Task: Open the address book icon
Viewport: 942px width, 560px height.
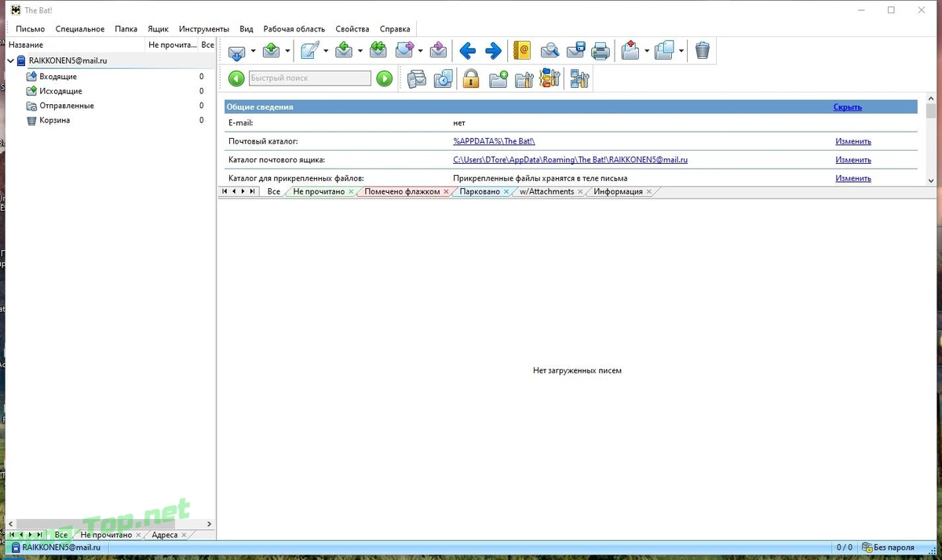Action: (x=522, y=51)
